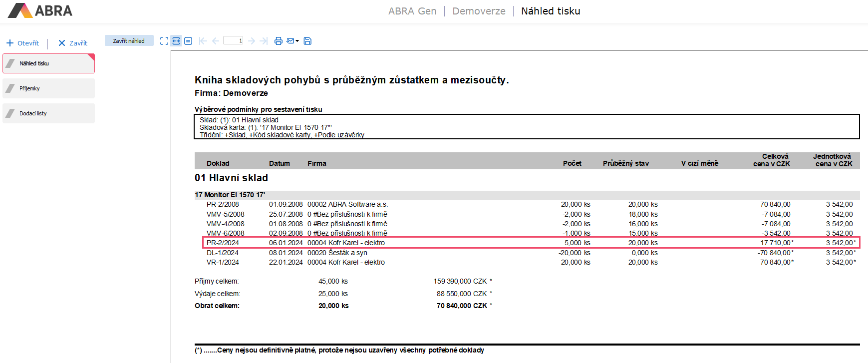868x363 pixels.
Task: Click the page number input field
Action: tap(233, 40)
